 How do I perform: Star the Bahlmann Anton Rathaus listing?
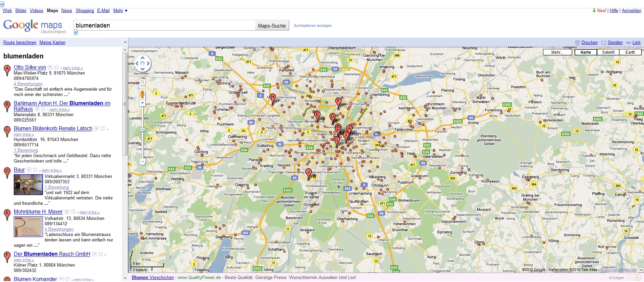click(43, 109)
